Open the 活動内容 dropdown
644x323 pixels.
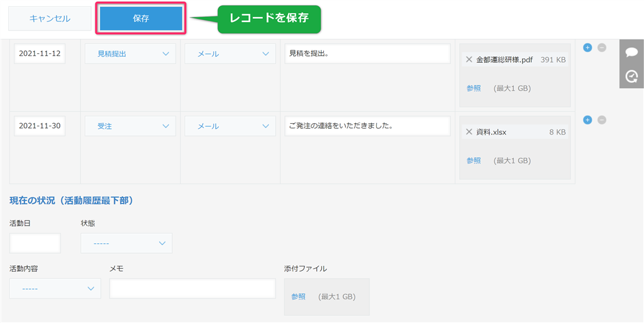55,288
